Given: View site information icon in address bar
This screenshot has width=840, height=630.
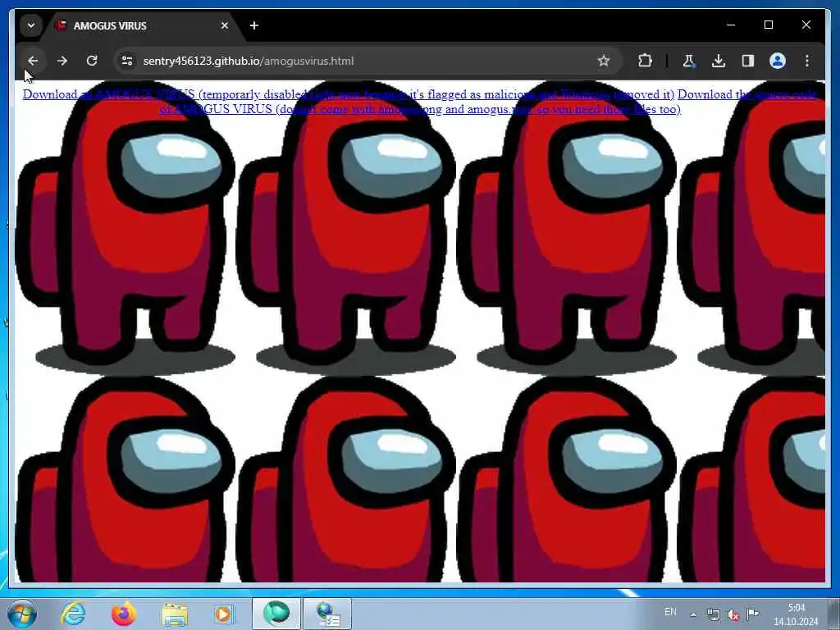Looking at the screenshot, I should tap(127, 61).
